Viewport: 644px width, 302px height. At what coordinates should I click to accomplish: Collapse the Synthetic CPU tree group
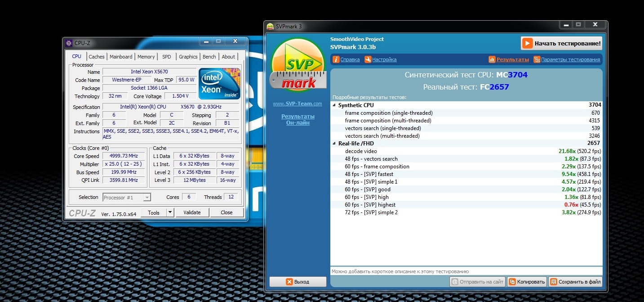coord(334,105)
